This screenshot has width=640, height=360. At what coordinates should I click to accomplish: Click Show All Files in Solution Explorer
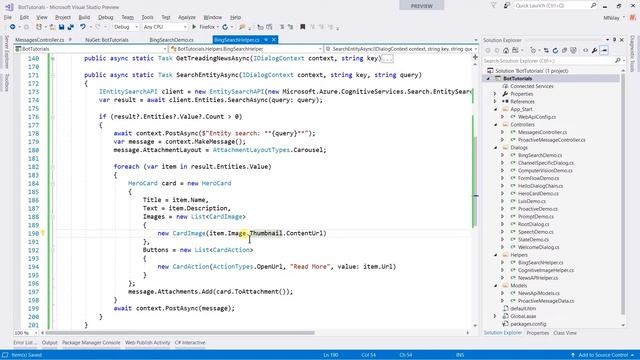(573, 50)
